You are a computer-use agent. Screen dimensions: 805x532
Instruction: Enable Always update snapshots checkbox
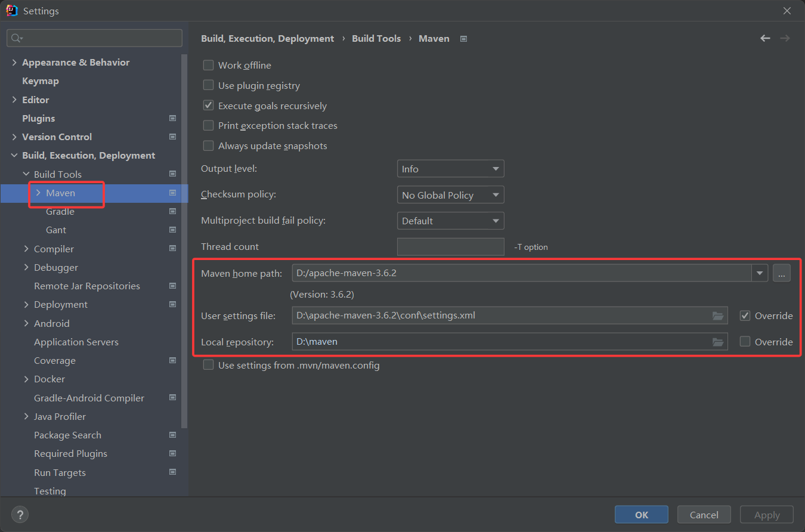208,146
